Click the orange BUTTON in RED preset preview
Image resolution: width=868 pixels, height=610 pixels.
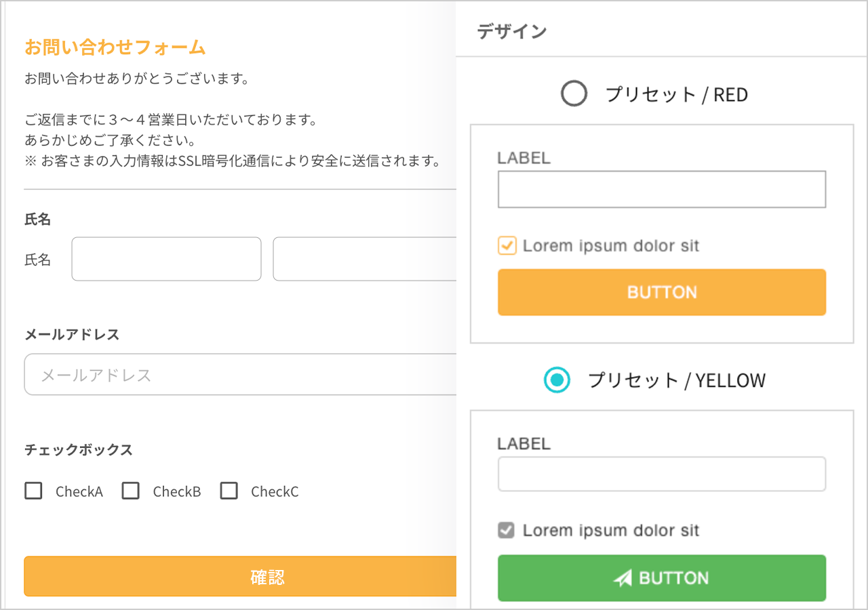pos(661,292)
